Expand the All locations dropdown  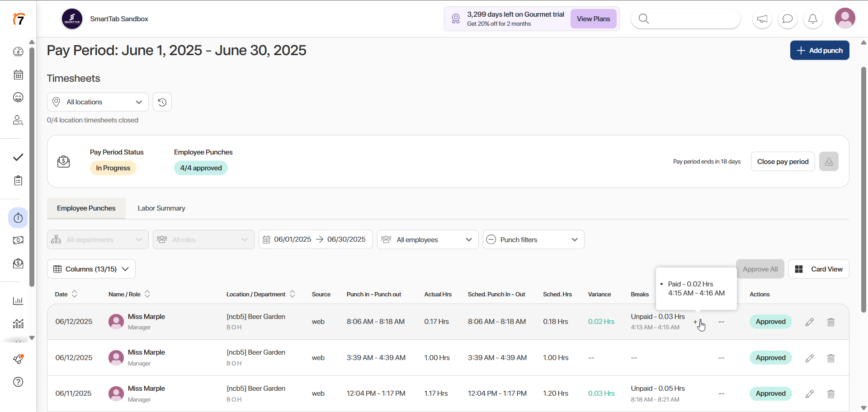pos(98,102)
